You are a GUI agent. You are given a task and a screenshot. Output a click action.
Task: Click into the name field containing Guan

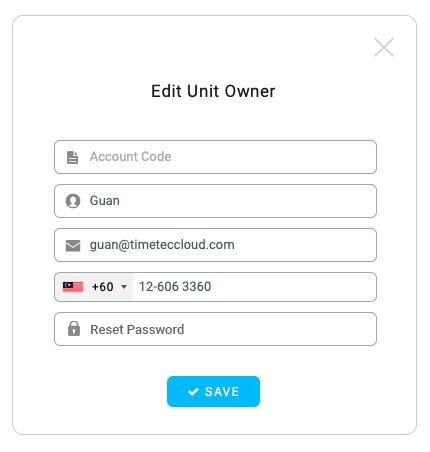tap(215, 201)
